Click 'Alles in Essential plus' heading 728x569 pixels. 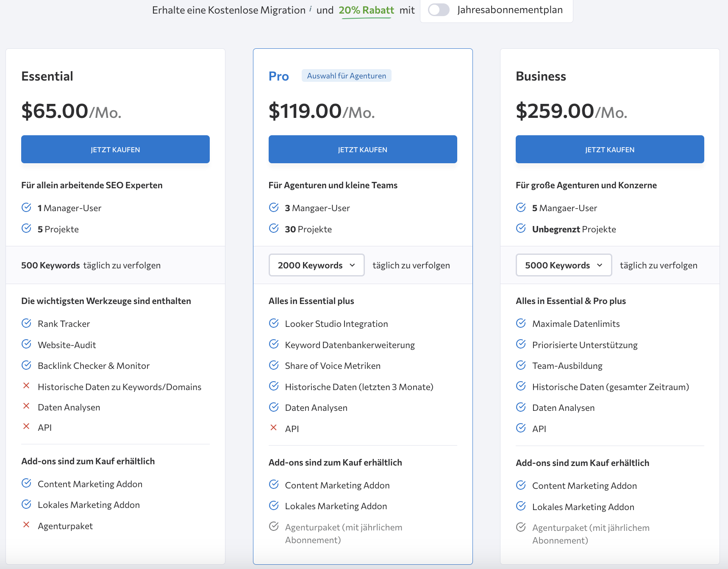pos(311,301)
